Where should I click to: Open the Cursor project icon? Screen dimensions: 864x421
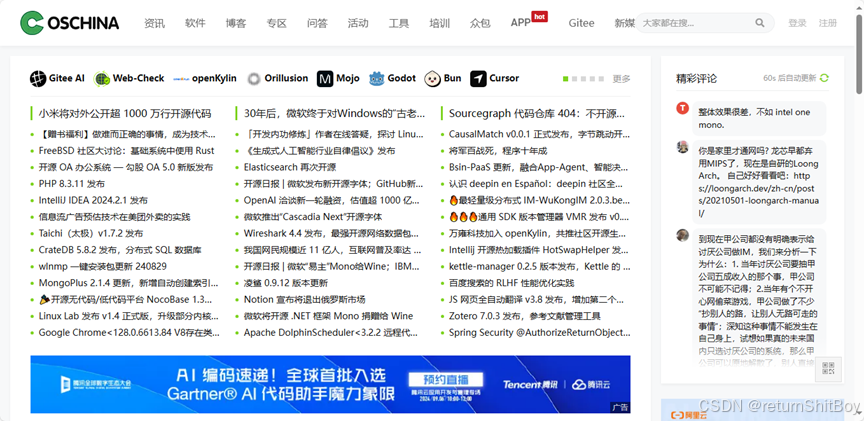(x=478, y=79)
